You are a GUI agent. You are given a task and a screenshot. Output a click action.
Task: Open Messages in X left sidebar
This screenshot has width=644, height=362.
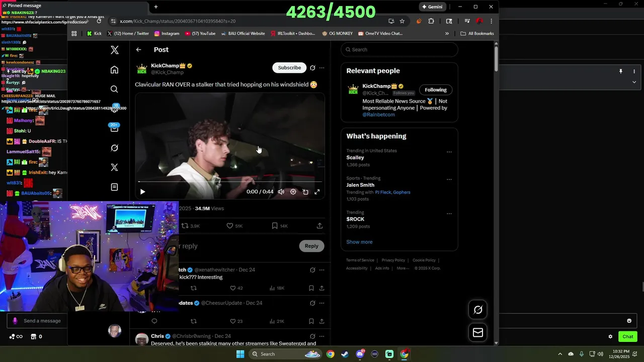click(114, 128)
